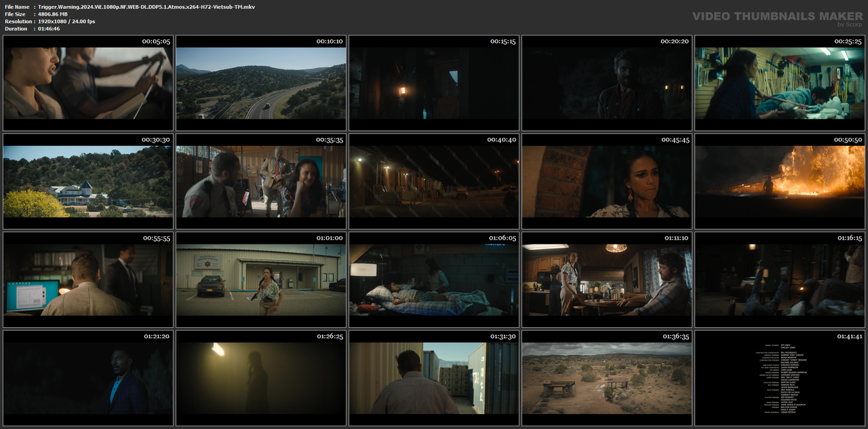
Task: Click the 'File Name' label
Action: pyautogui.click(x=17, y=6)
